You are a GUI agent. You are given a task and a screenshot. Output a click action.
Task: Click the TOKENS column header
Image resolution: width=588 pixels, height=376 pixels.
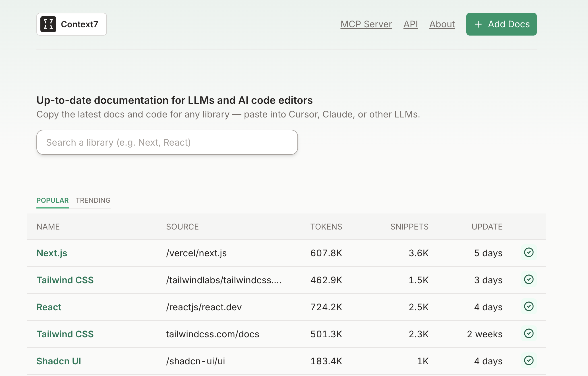tap(326, 227)
